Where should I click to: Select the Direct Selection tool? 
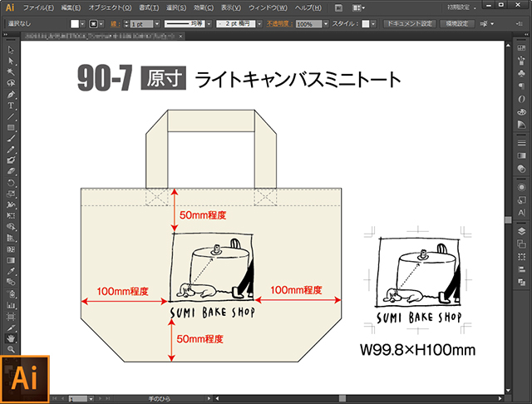point(11,61)
